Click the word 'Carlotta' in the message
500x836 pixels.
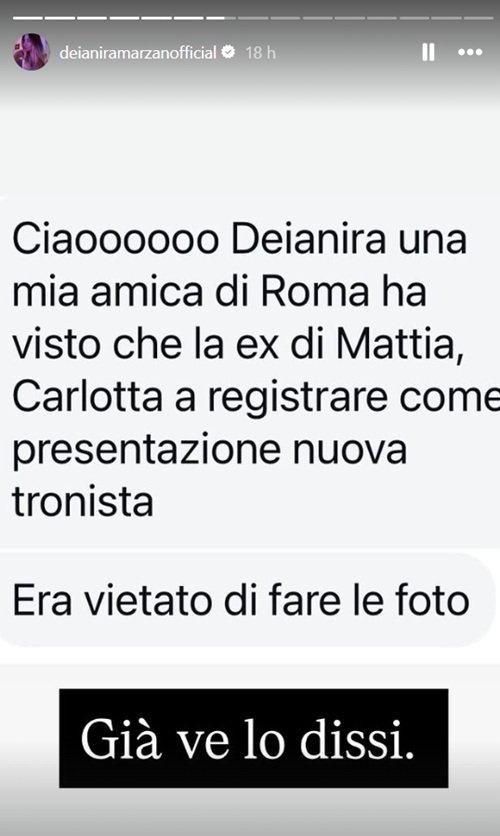tap(87, 397)
